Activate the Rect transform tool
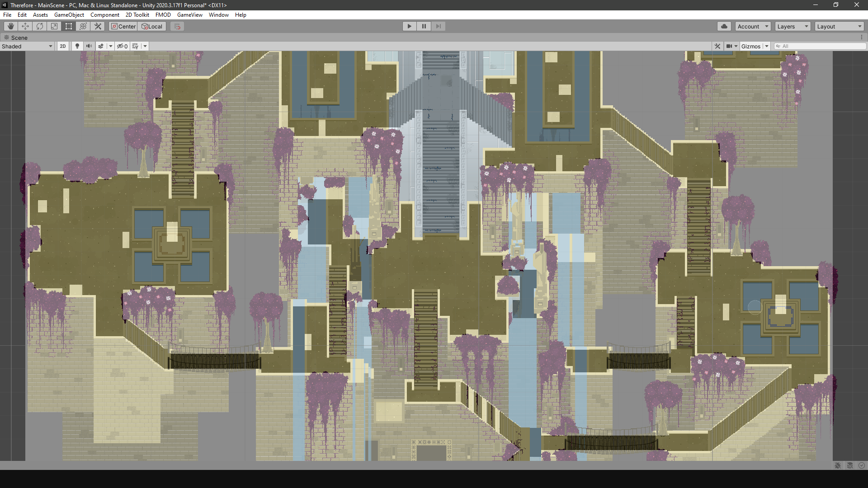The width and height of the screenshot is (868, 488). click(x=69, y=26)
